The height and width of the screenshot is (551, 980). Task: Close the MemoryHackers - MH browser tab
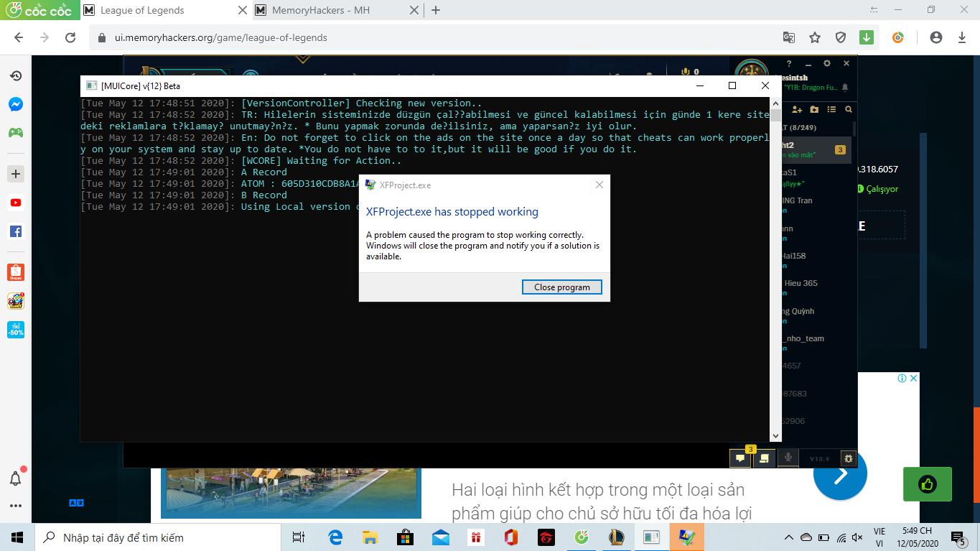(x=414, y=10)
